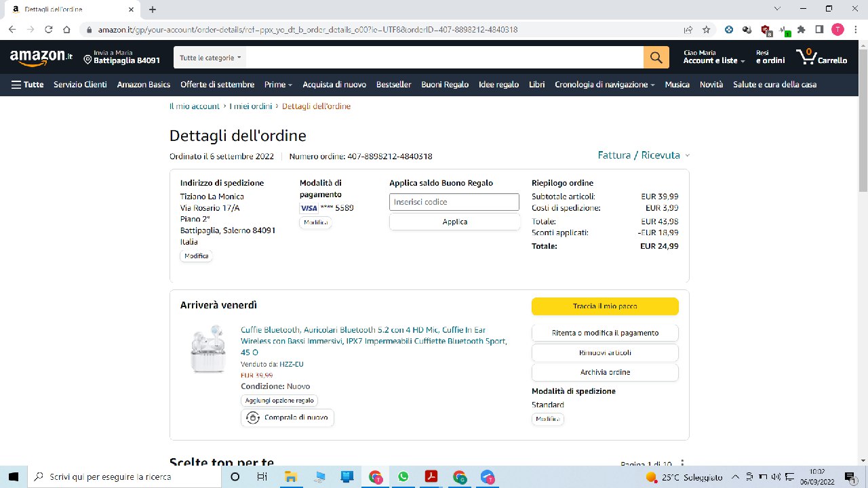Click the Amazon.it logo
868x488 pixels.
(x=41, y=58)
